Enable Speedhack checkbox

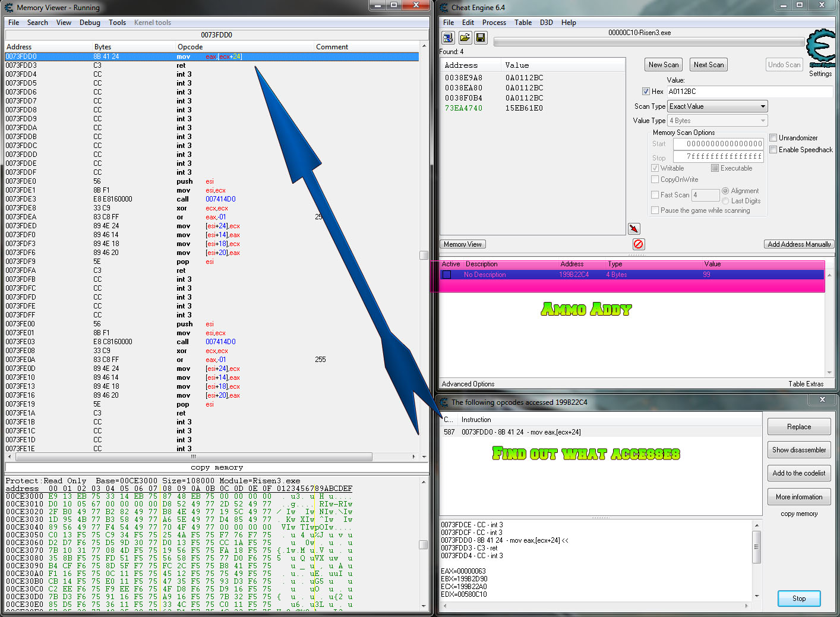773,150
